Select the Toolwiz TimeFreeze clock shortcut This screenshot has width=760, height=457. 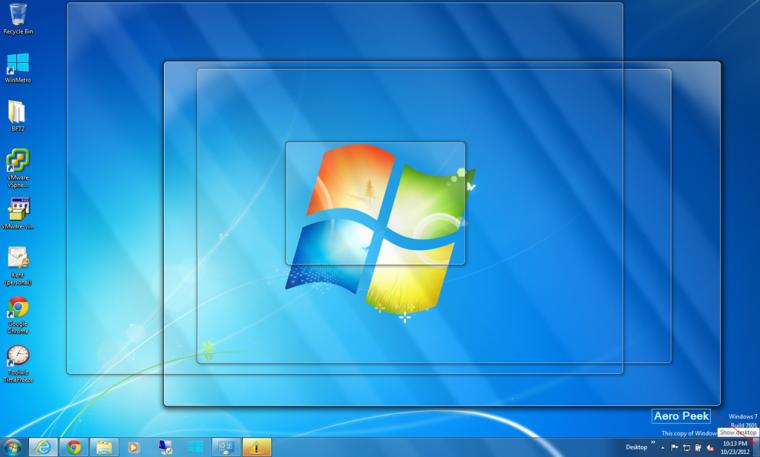(x=18, y=364)
